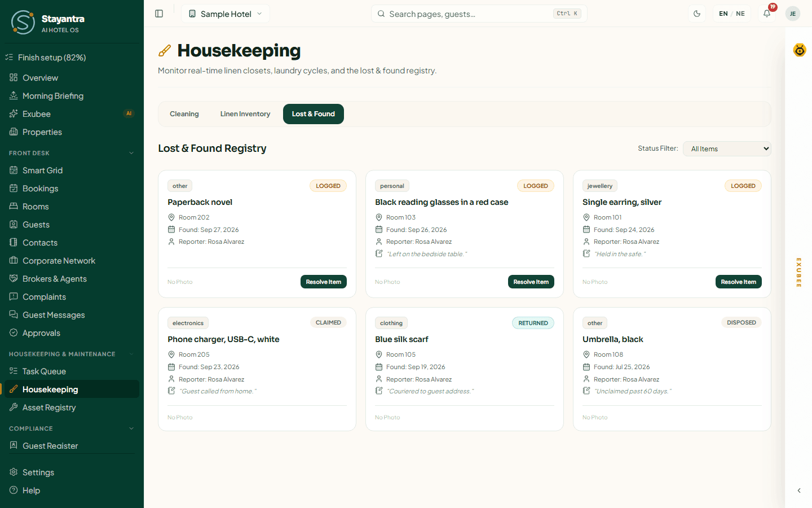Resolve the Paperback novel item
Image resolution: width=812 pixels, height=508 pixels.
324,282
